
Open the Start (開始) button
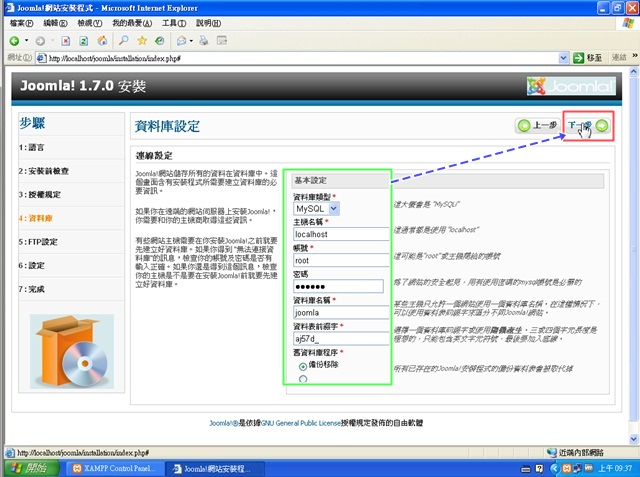(x=32, y=468)
